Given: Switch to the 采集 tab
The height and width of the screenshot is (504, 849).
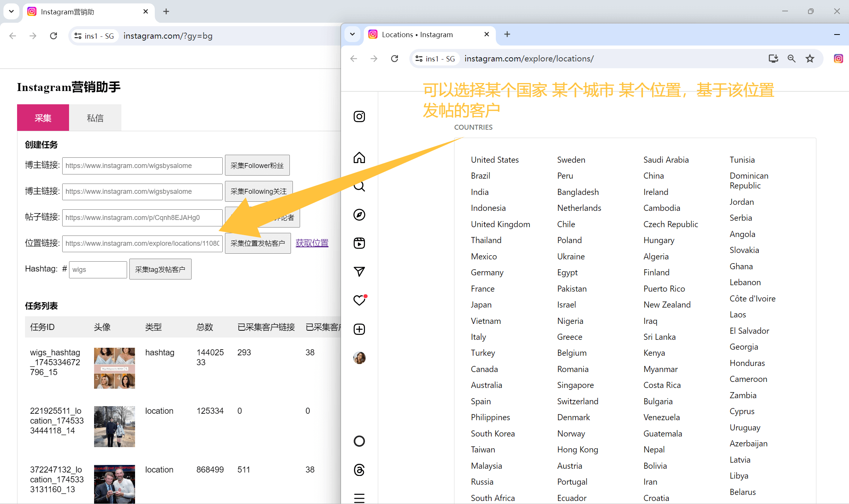Looking at the screenshot, I should (x=43, y=118).
